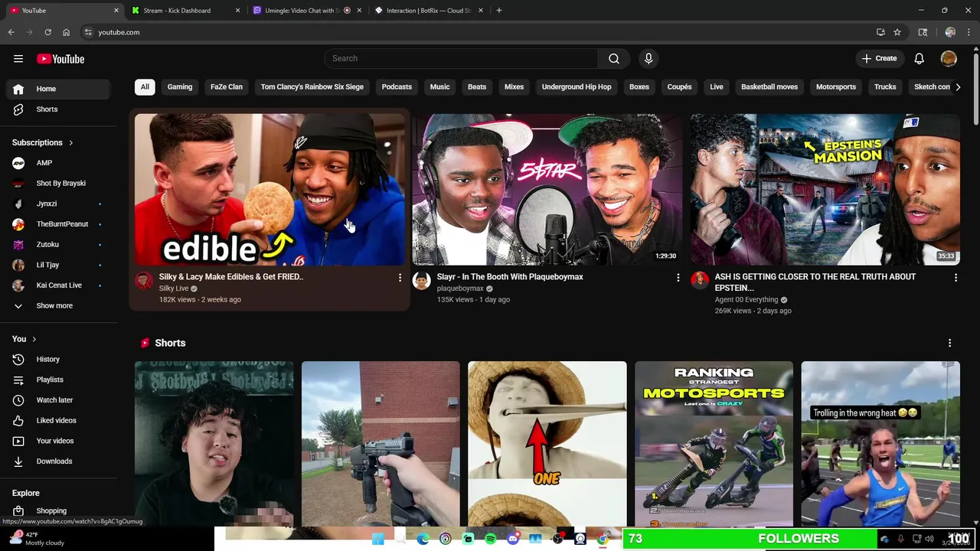Open Discord from the taskbar
Screen dimensions: 980x551
[513, 539]
